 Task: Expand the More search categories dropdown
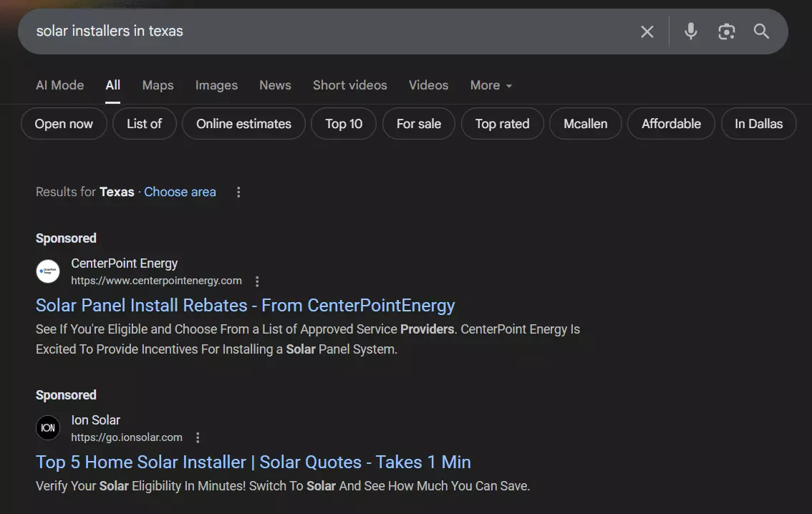pos(491,85)
